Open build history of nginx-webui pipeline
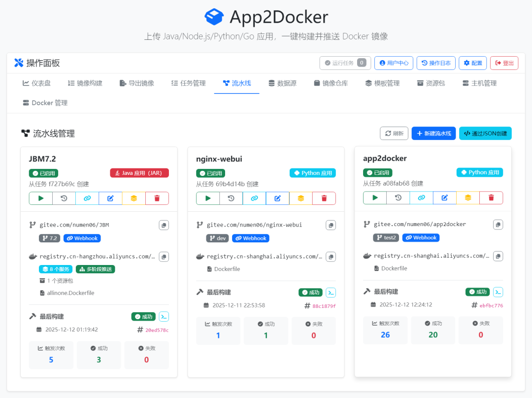532x398 pixels. (231, 198)
